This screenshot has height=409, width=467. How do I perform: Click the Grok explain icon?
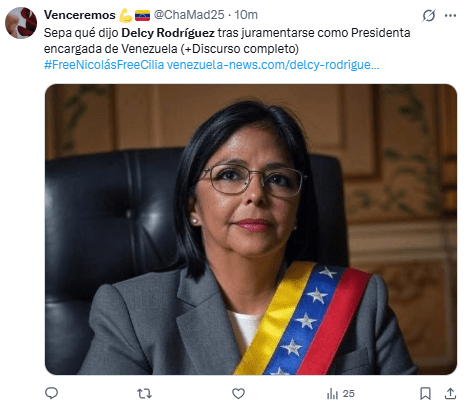coord(429,15)
